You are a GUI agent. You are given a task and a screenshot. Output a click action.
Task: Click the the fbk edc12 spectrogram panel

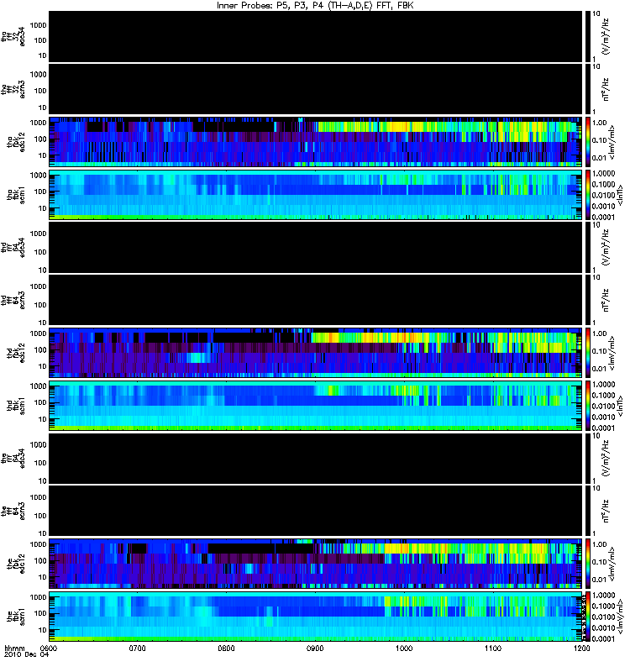click(315, 564)
